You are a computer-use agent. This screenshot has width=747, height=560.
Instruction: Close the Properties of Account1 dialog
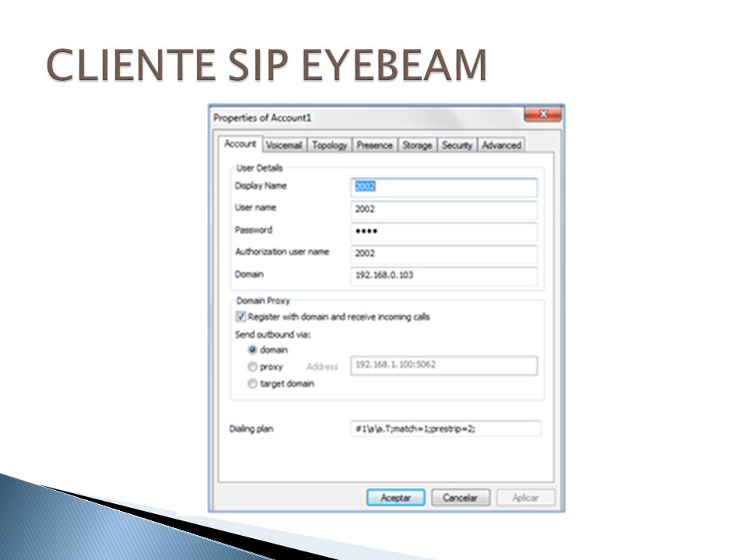(542, 114)
